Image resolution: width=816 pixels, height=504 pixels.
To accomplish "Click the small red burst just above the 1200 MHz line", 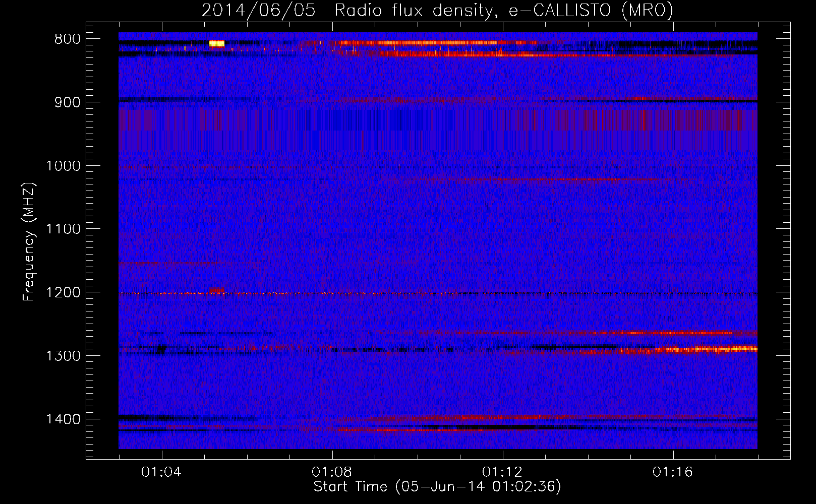I will coord(217,290).
